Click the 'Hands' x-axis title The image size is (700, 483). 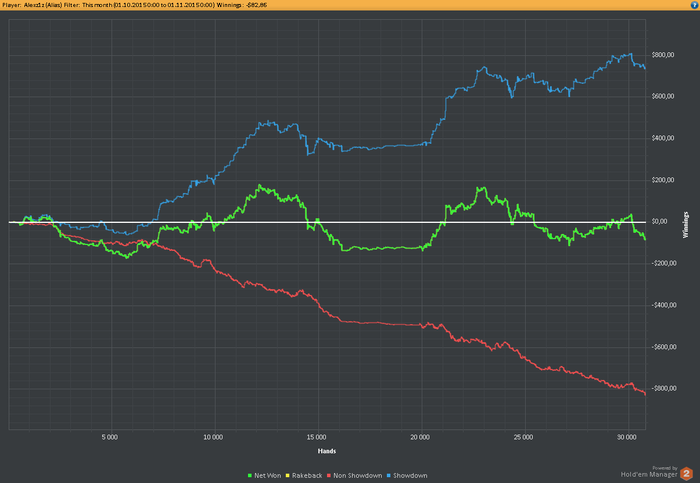point(326,451)
